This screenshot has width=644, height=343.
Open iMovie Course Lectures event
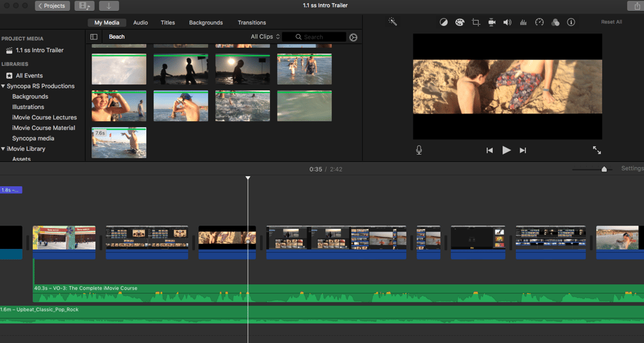coord(44,117)
